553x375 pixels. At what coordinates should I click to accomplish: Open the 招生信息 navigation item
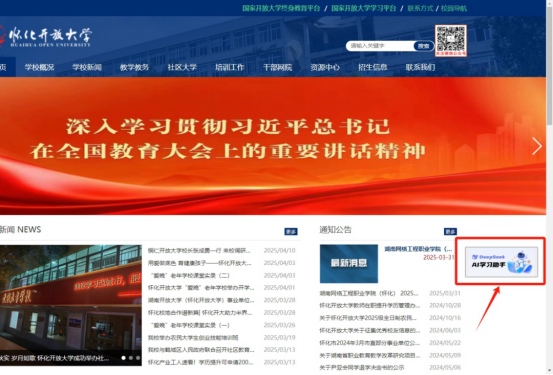point(373,67)
